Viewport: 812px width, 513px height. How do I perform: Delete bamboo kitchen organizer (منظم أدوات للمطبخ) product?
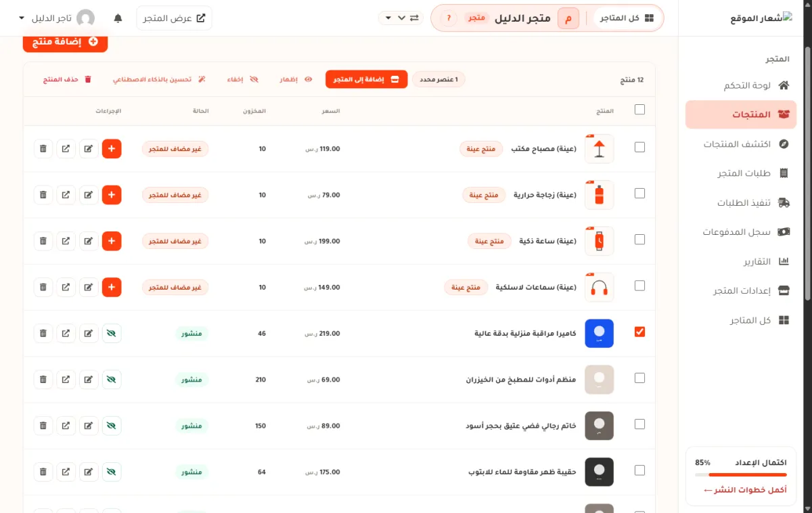point(43,380)
